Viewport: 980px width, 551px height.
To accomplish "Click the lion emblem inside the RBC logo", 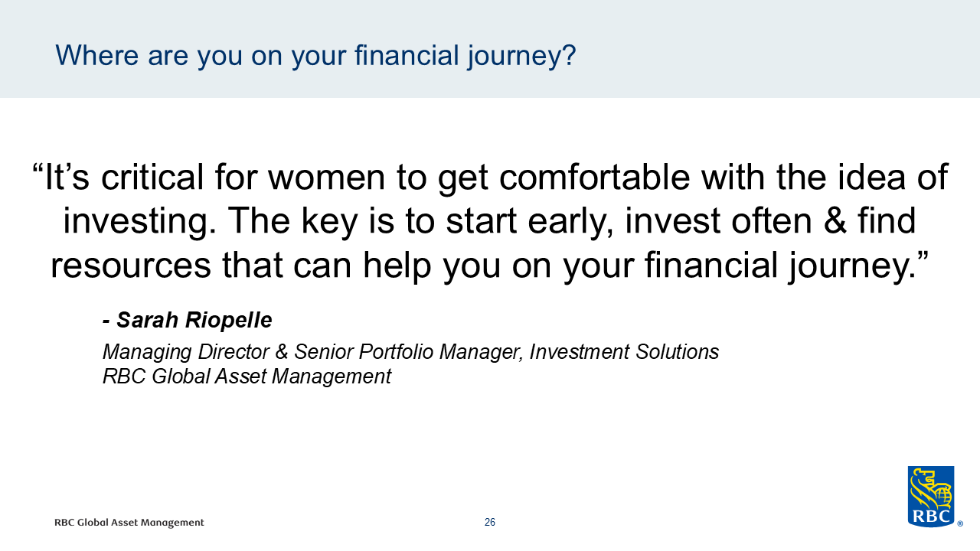I will (x=931, y=488).
